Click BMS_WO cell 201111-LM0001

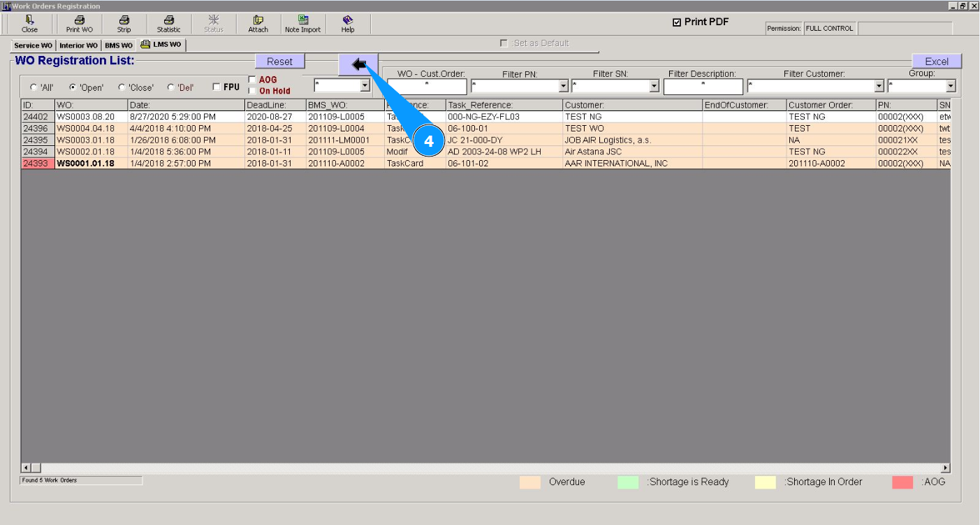point(339,140)
